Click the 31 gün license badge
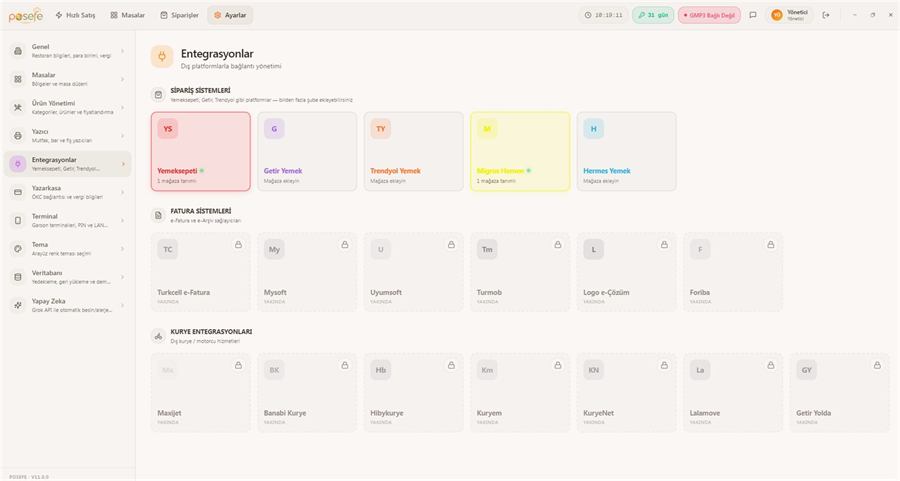 [653, 15]
